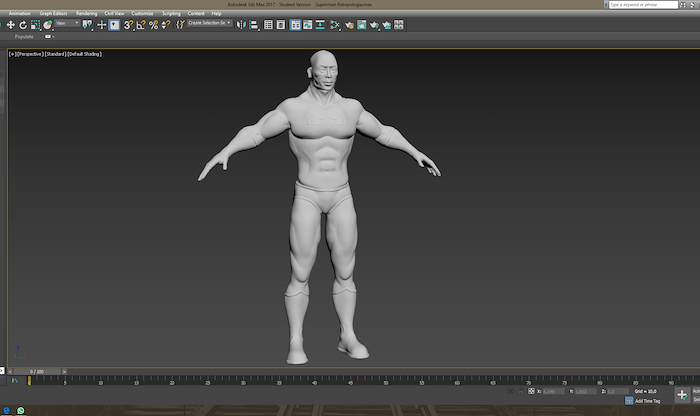700x416 pixels.
Task: Open the Default Shading viewport menu
Action: (84, 54)
